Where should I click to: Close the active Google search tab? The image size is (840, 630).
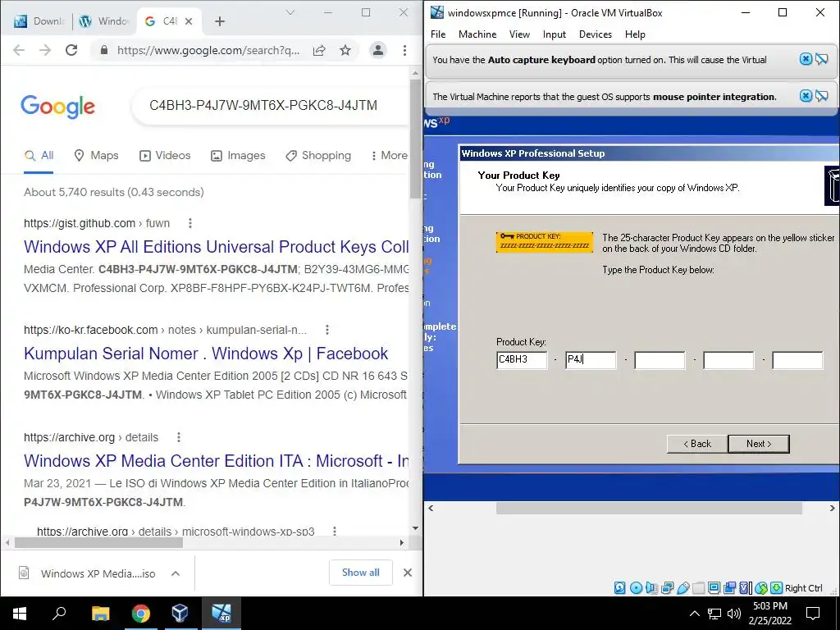[x=189, y=21]
